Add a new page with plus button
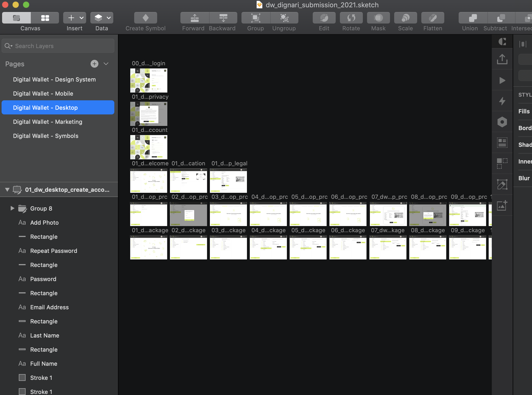The height and width of the screenshot is (395, 532). 94,64
